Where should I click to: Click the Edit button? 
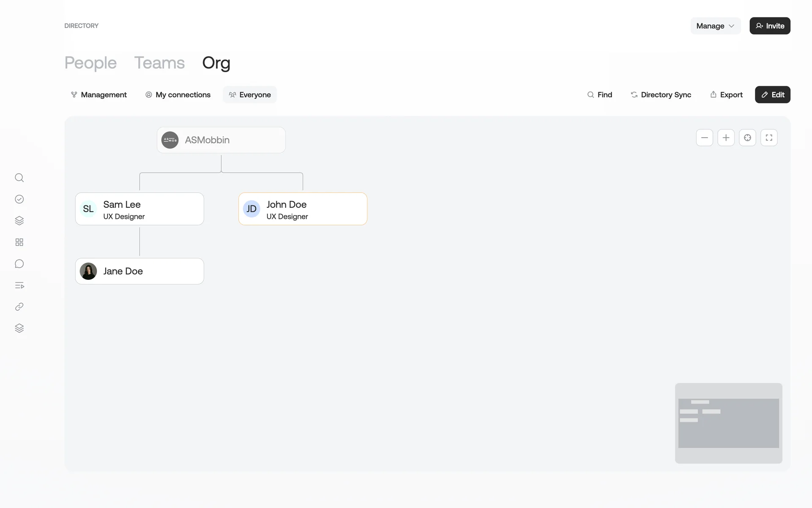point(772,95)
